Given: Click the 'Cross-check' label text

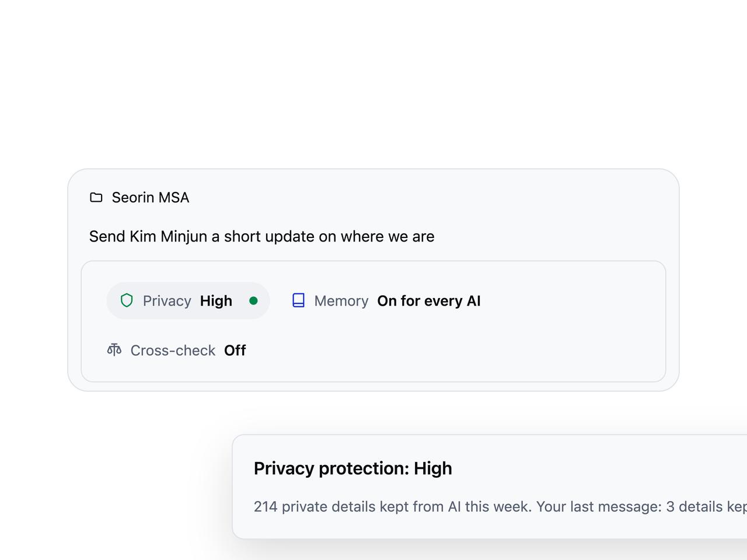Looking at the screenshot, I should (173, 350).
